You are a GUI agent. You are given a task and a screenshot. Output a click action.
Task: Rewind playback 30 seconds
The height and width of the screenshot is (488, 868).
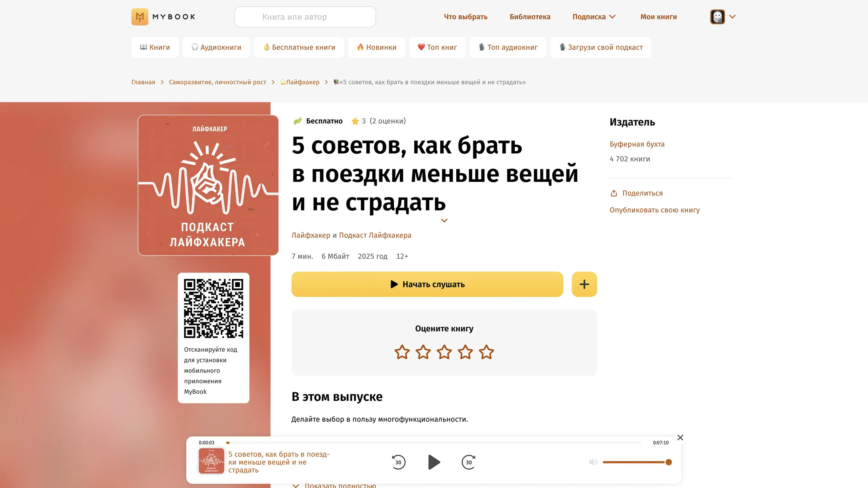[x=398, y=462]
